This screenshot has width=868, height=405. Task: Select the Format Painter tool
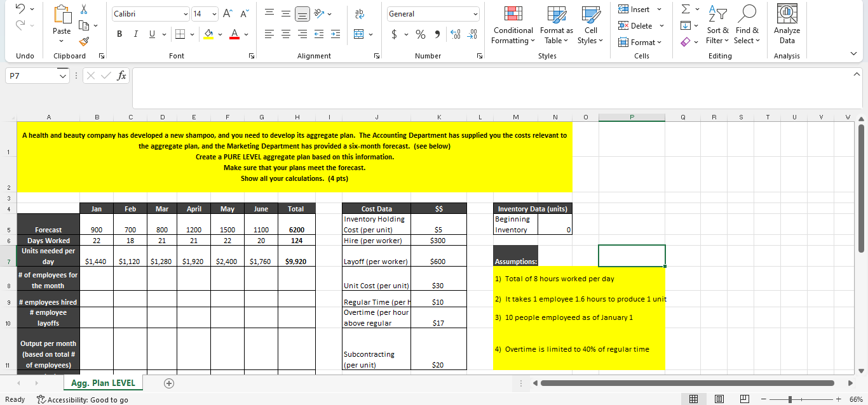(83, 41)
